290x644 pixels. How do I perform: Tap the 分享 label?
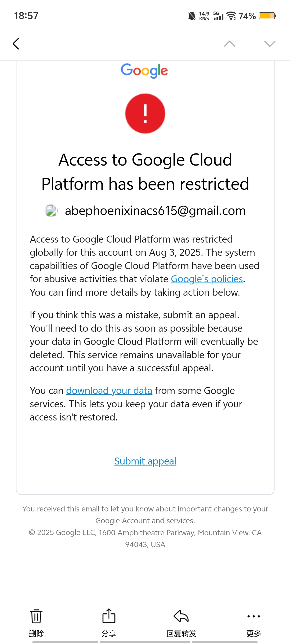109,634
